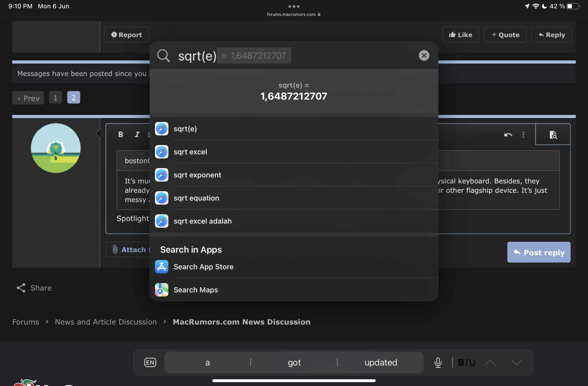Tap the Maps icon
The width and height of the screenshot is (588, 386).
tap(162, 290)
